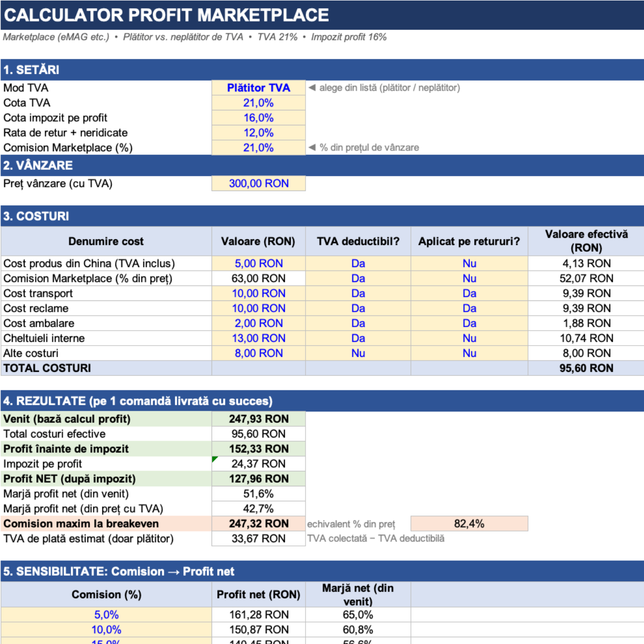Select the Profit net value 150,87 RON
644x644 pixels.
pyautogui.click(x=258, y=630)
